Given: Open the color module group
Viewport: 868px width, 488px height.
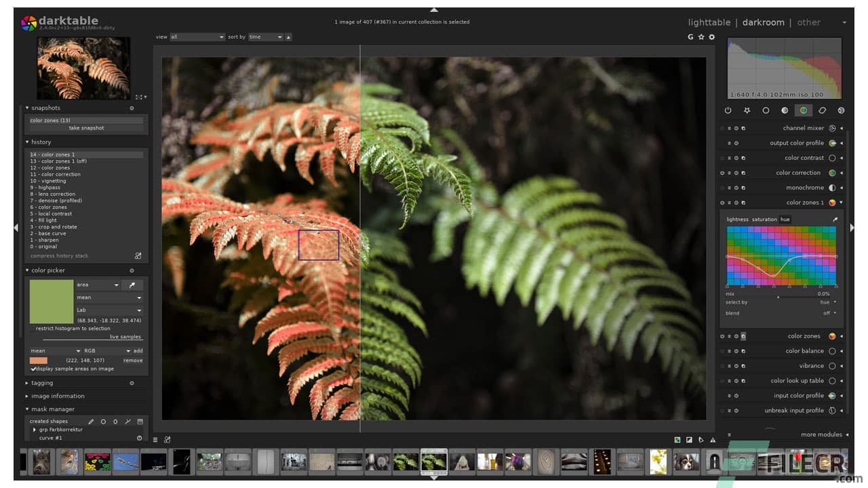Looking at the screenshot, I should click(804, 110).
